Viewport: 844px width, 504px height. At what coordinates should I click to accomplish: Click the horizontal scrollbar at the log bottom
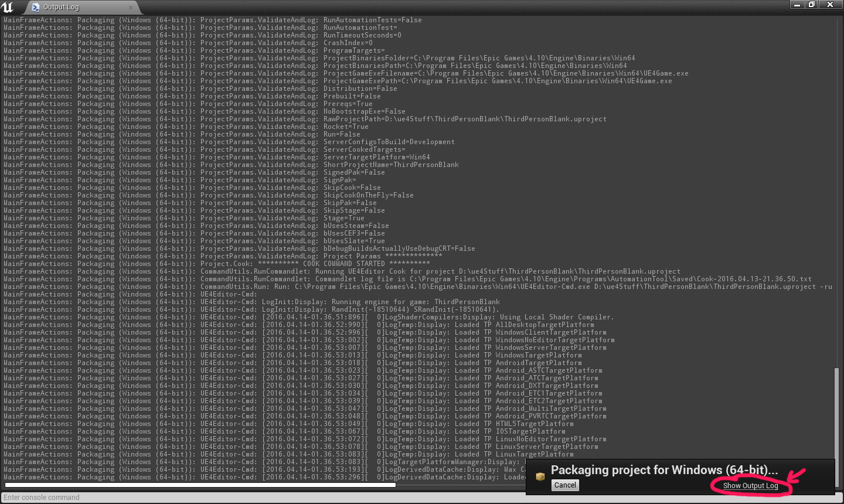tap(199, 485)
